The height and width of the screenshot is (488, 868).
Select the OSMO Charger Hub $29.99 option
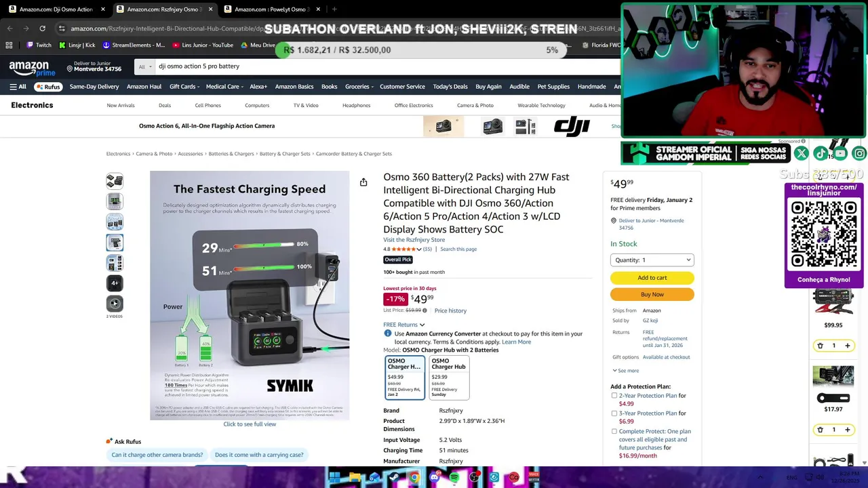point(448,377)
